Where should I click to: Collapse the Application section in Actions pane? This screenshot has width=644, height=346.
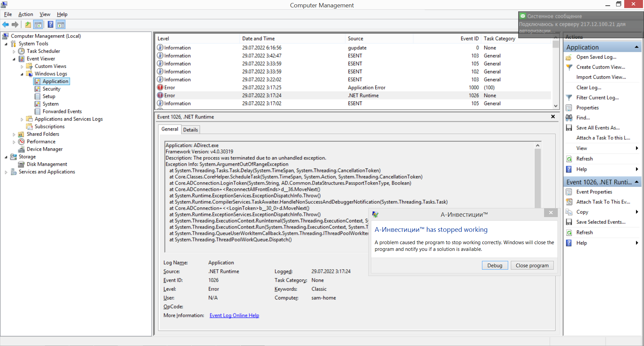pyautogui.click(x=636, y=47)
